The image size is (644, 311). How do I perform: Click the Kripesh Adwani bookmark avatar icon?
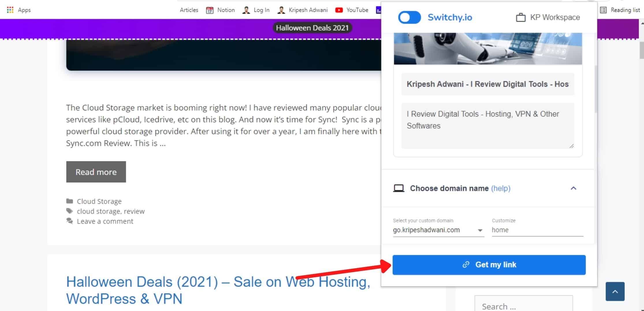(281, 10)
